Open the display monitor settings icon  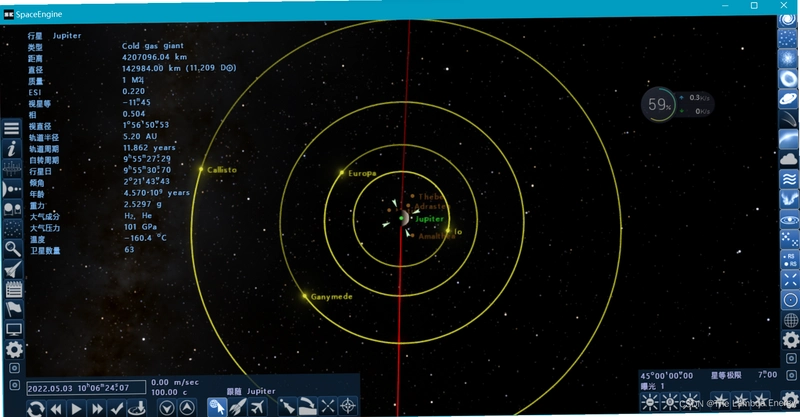[14, 329]
